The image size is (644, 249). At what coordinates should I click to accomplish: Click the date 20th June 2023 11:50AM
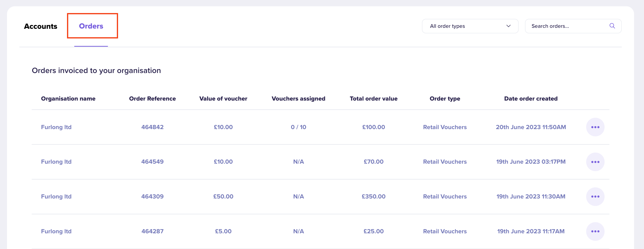click(x=531, y=127)
